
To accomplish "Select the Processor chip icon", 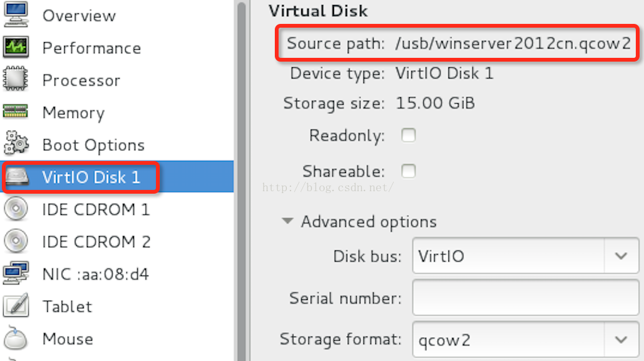I will coord(16,79).
